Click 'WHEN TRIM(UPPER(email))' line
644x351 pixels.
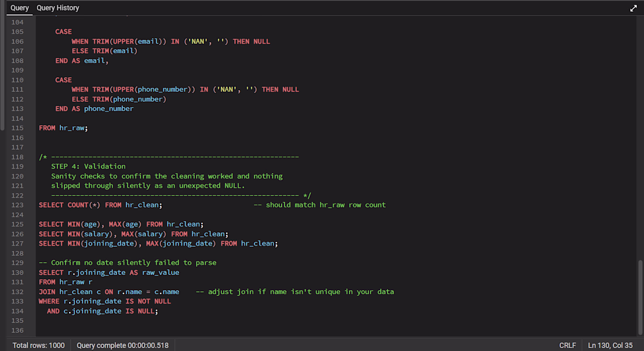[x=171, y=42]
